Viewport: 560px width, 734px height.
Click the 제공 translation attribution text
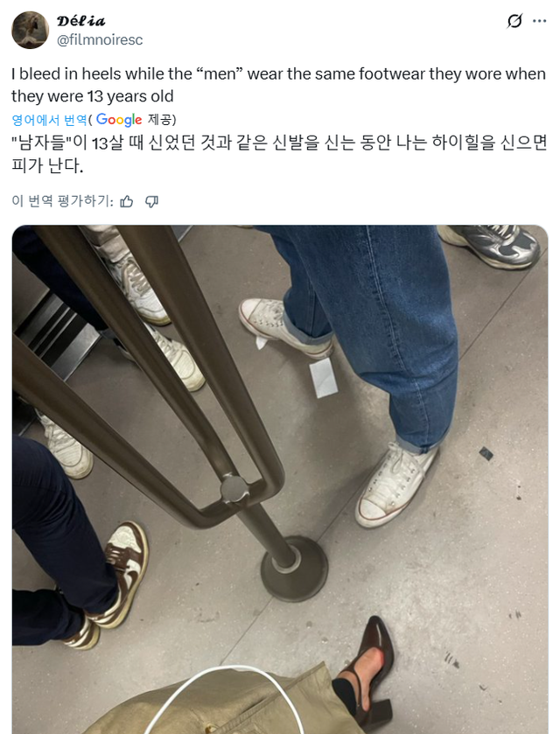pyautogui.click(x=160, y=120)
